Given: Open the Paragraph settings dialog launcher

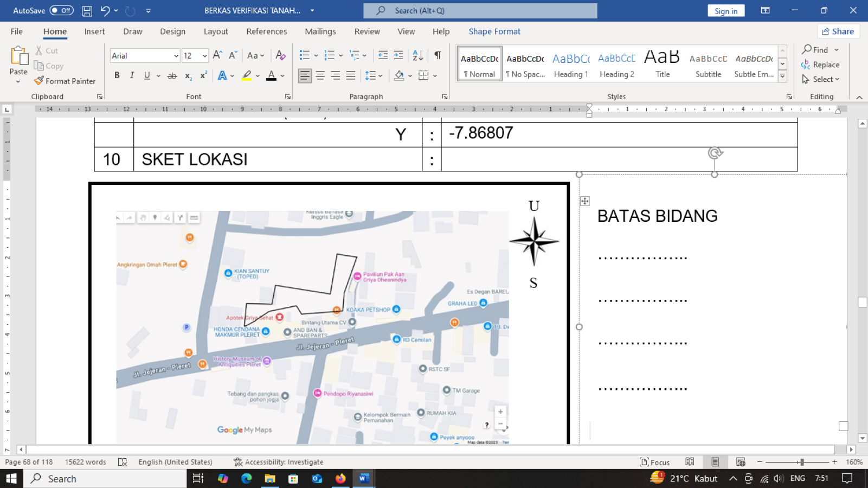Looking at the screenshot, I should tap(445, 97).
